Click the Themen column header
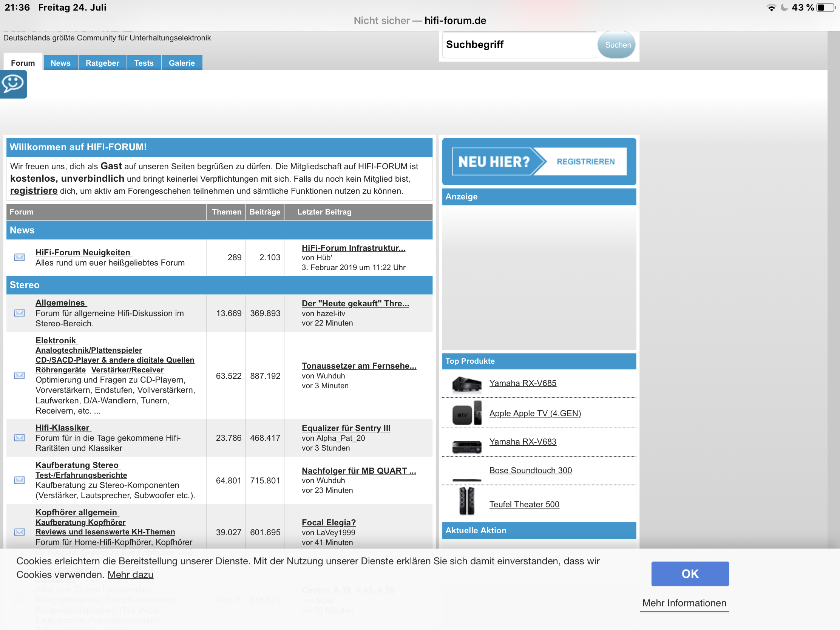 pyautogui.click(x=226, y=212)
